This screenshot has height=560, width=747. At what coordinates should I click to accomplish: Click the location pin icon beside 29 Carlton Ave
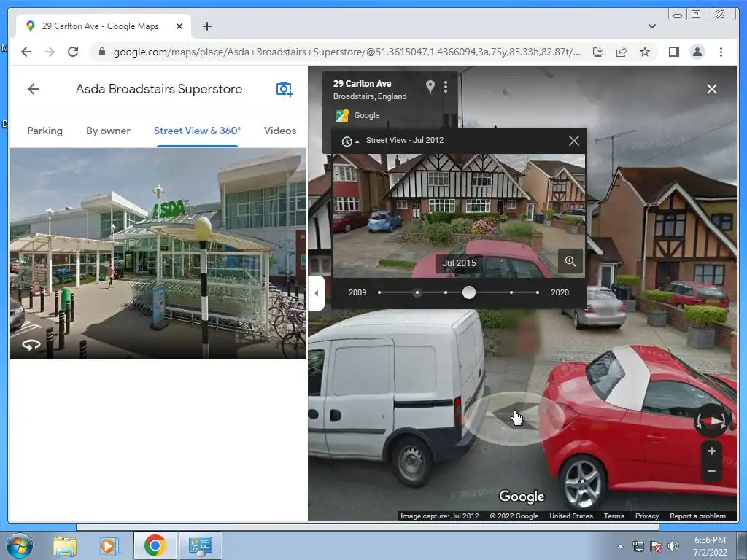(x=430, y=87)
